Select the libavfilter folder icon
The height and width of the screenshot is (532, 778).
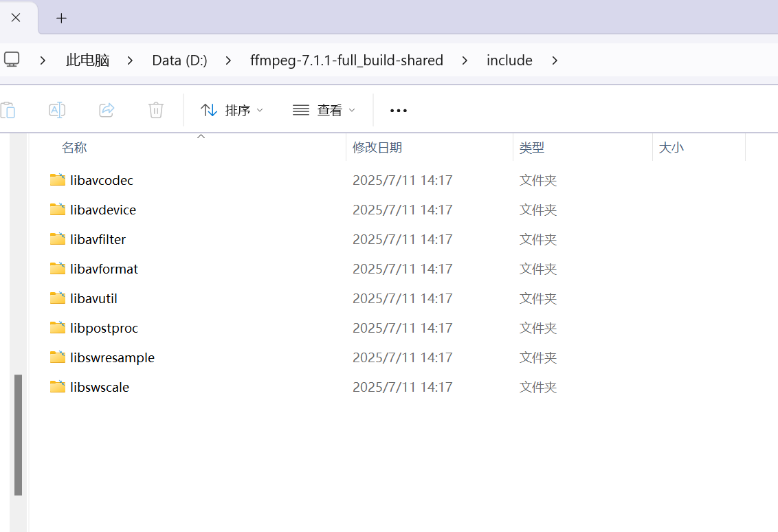point(58,239)
